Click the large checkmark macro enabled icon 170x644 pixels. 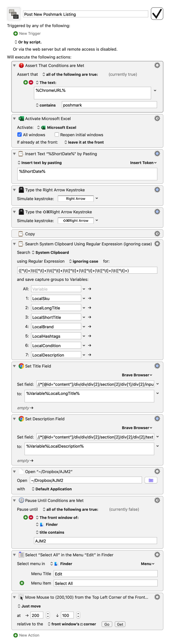(x=157, y=14)
